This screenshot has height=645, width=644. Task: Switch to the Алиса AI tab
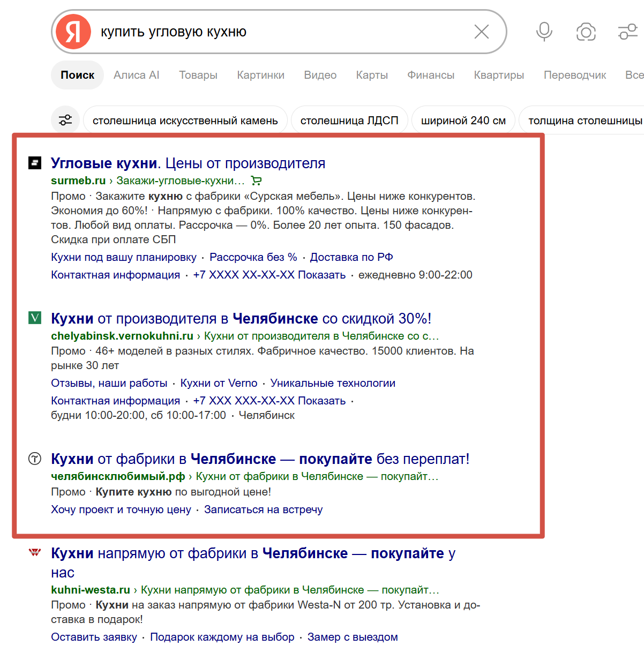[137, 75]
